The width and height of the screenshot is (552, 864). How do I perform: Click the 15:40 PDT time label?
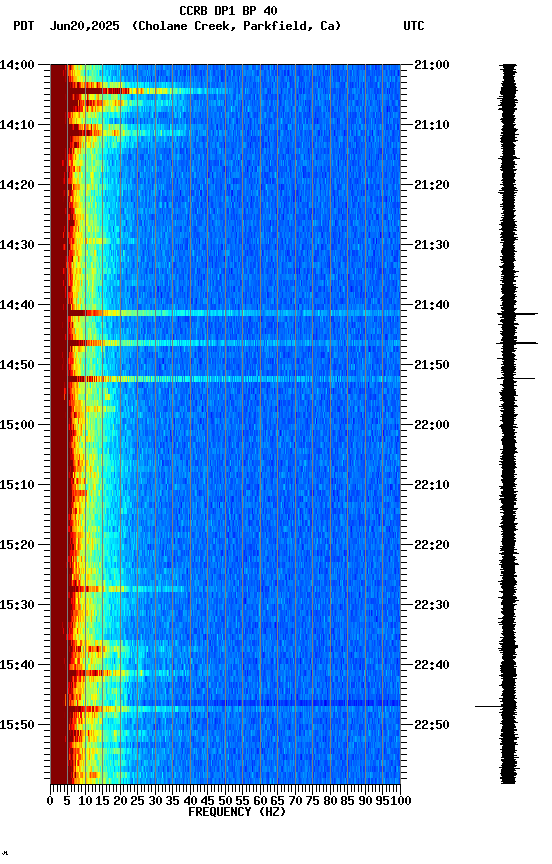17,666
